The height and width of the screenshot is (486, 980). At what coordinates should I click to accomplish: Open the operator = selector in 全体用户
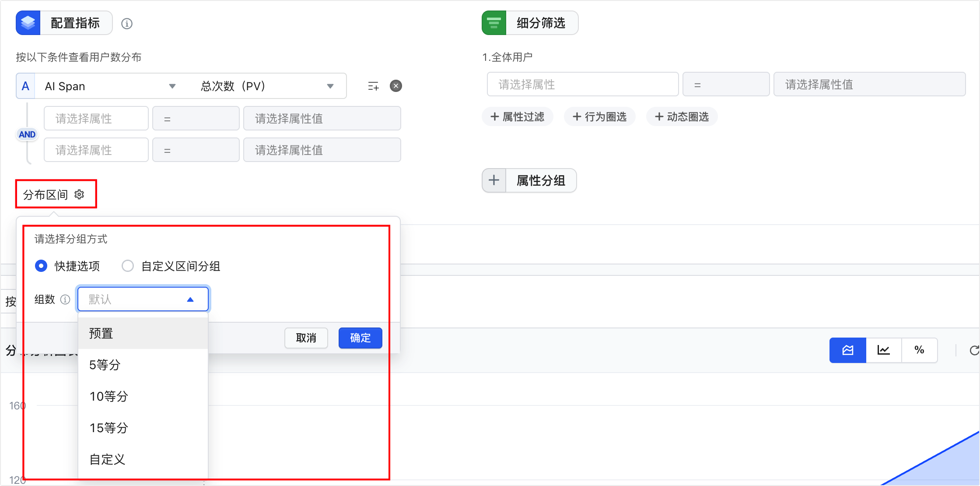coord(726,84)
